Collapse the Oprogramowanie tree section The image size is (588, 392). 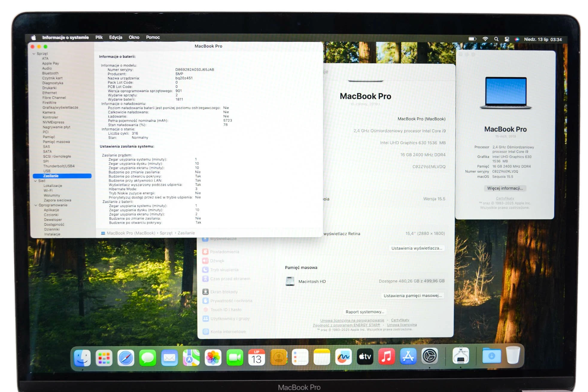pyautogui.click(x=36, y=205)
